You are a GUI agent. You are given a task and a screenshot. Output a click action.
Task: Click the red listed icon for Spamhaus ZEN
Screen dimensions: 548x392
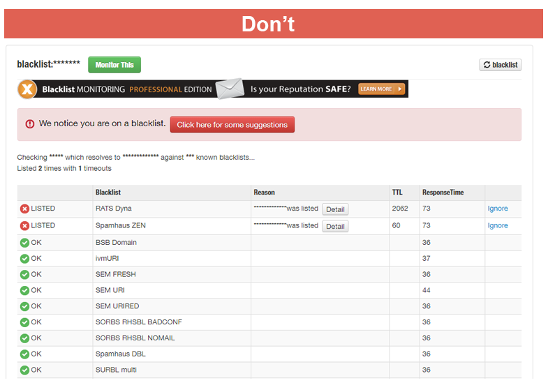point(24,226)
